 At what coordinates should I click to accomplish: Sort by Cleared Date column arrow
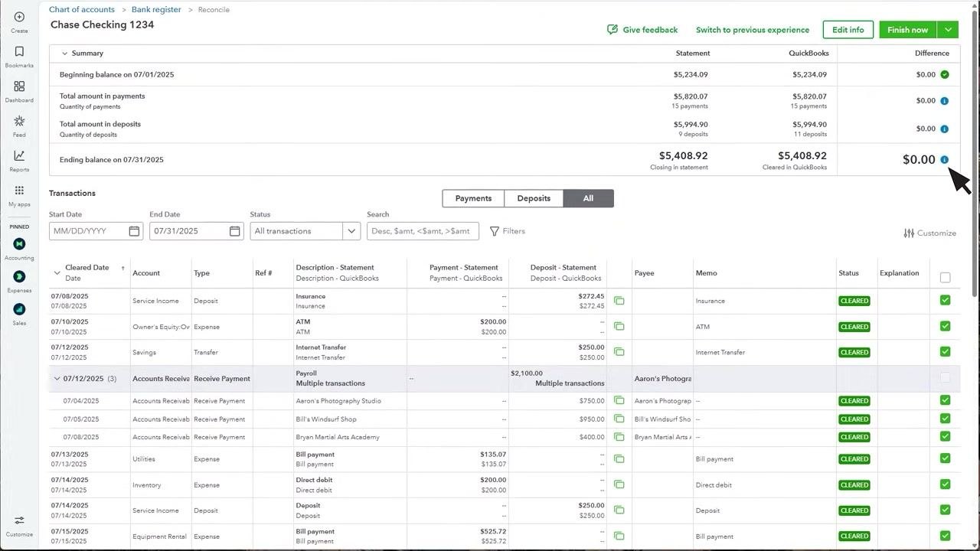click(x=122, y=268)
